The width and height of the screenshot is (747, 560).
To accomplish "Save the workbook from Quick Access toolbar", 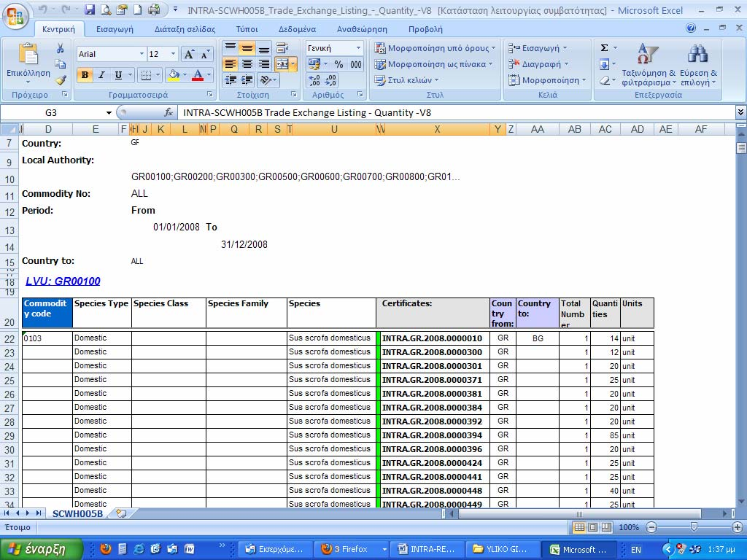I will 90,9.
